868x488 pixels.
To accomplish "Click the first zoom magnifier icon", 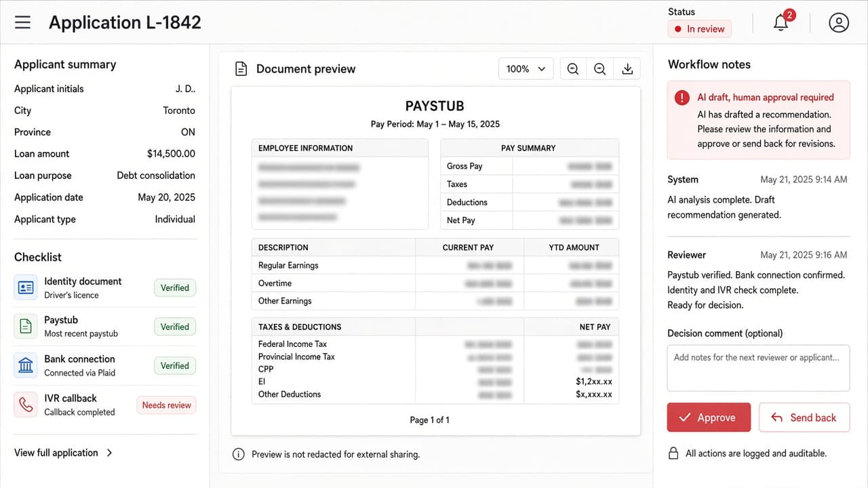I will point(573,68).
